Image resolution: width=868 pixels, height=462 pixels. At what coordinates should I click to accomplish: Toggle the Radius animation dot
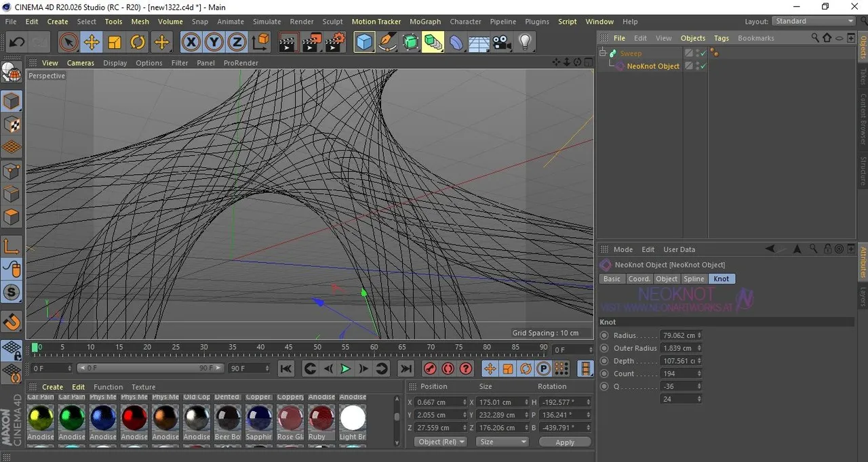[x=604, y=335]
